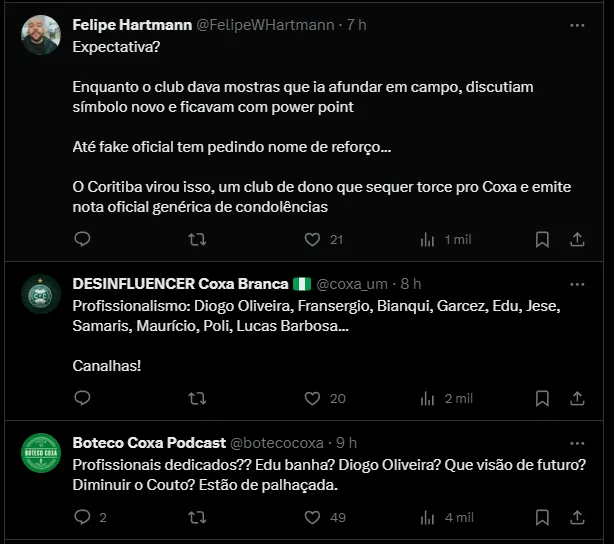Like DESINFLUENCER Coxa Branca's tweet

point(312,398)
